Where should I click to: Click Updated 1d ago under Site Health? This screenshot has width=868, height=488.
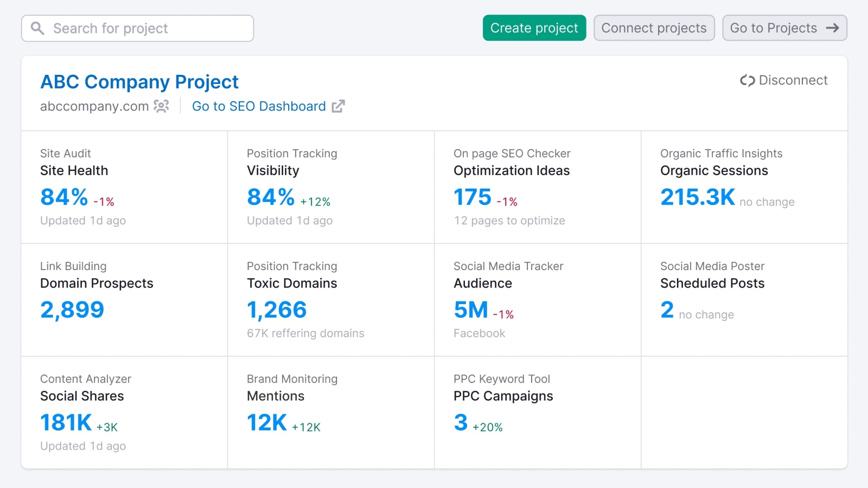(x=83, y=221)
